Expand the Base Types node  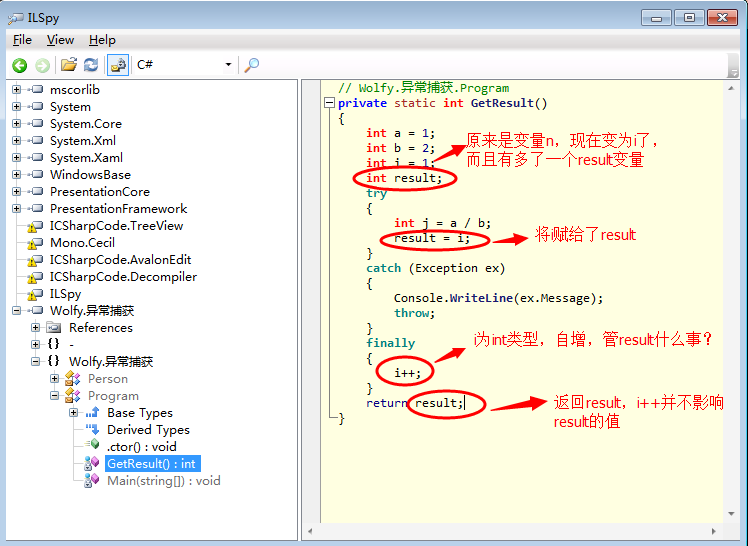(x=73, y=412)
